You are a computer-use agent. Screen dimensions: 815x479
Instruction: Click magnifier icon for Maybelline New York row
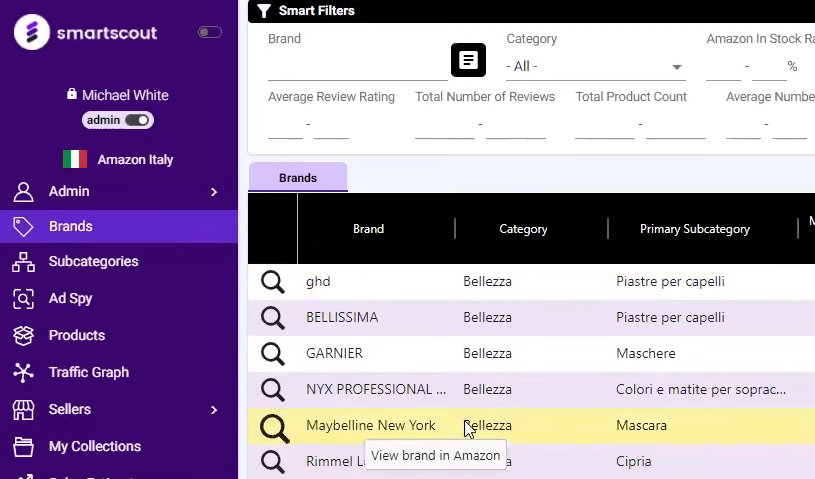[x=274, y=428]
